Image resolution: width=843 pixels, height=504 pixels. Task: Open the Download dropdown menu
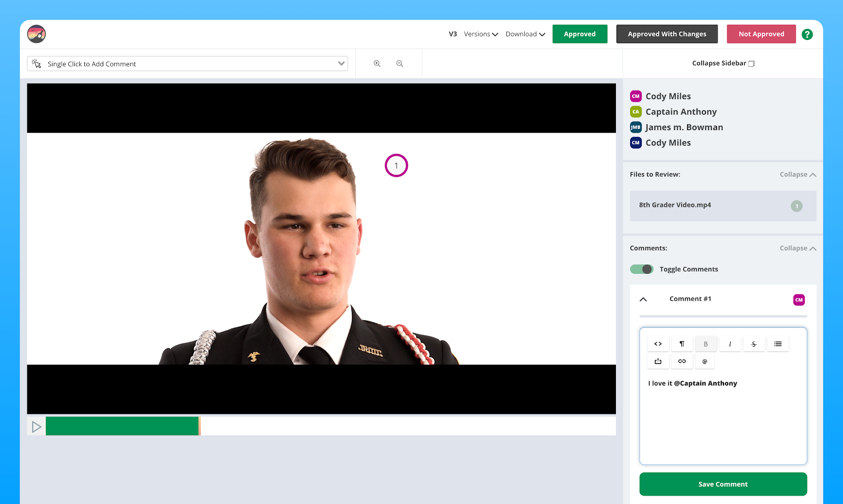tap(525, 34)
